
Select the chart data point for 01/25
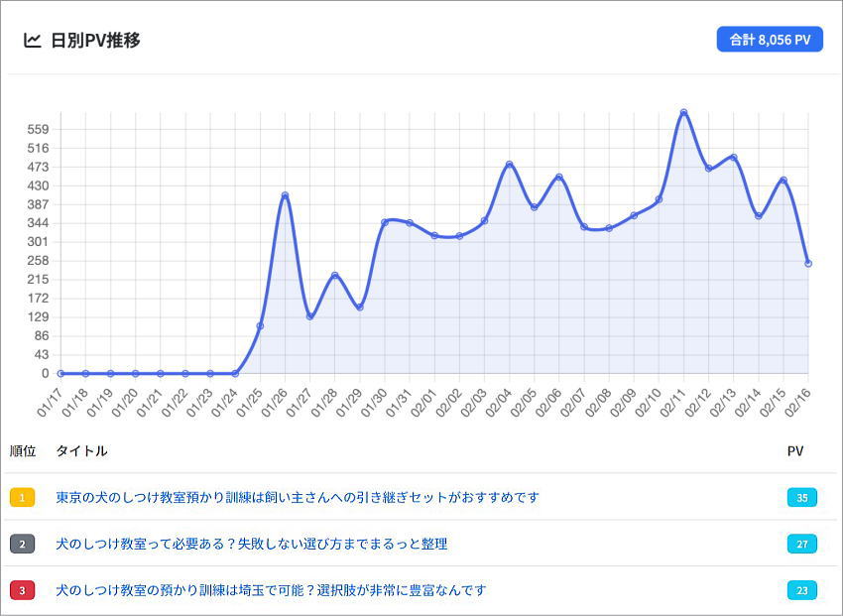(260, 326)
